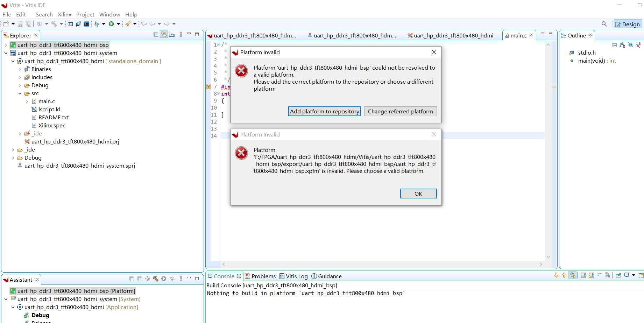Click Change referred platform button
The height and width of the screenshot is (323, 644).
tap(400, 111)
